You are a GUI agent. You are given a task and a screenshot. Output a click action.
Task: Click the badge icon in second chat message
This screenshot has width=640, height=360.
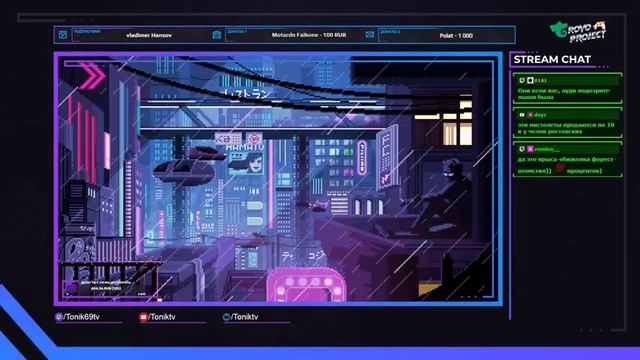(522, 115)
